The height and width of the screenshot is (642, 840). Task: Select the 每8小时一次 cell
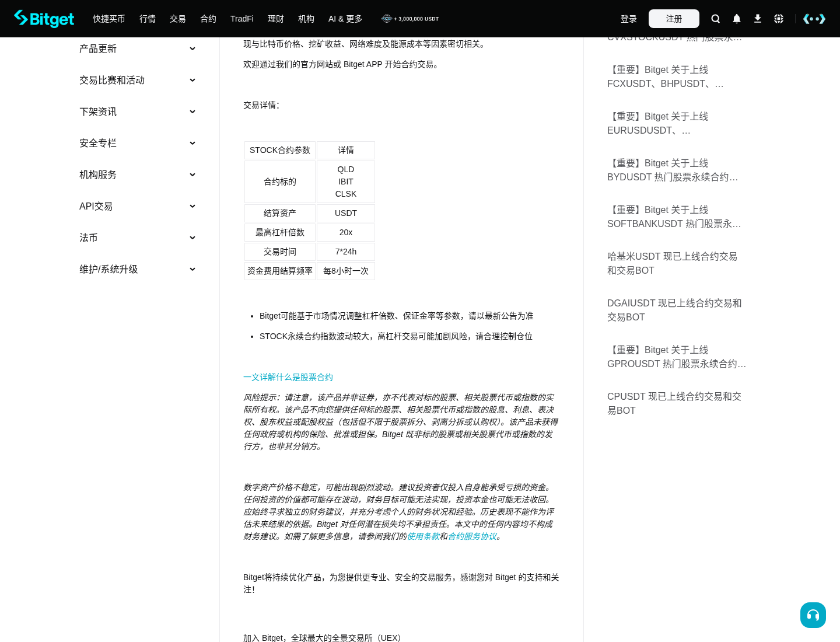(x=346, y=271)
